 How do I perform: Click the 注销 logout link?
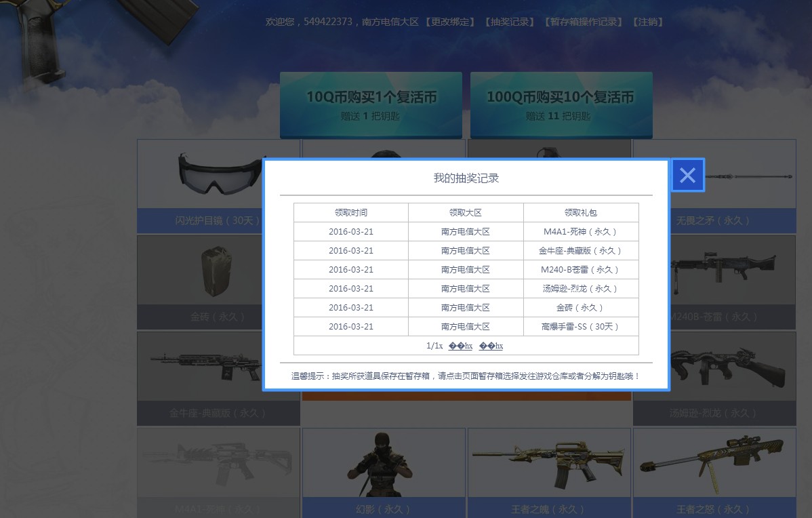click(x=648, y=22)
